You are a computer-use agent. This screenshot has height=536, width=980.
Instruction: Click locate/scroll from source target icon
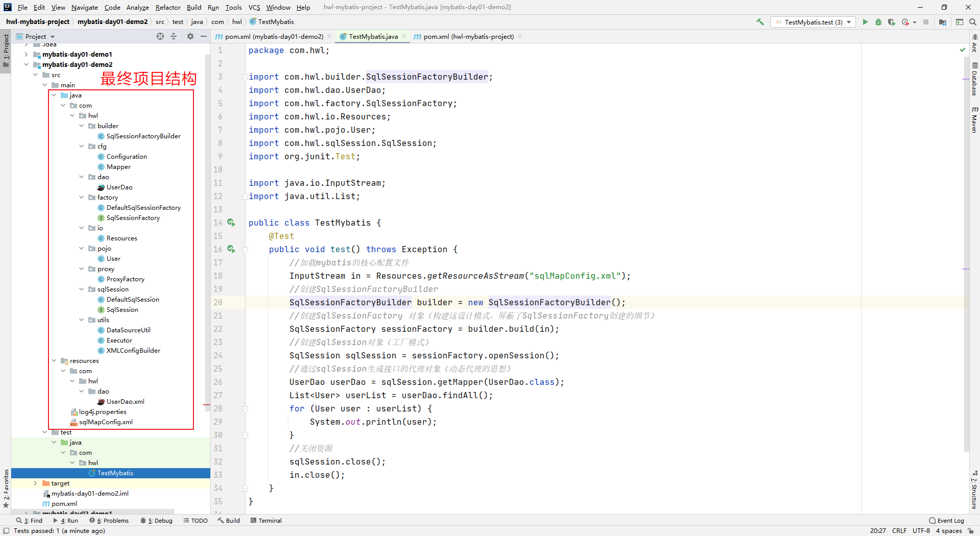(x=160, y=36)
